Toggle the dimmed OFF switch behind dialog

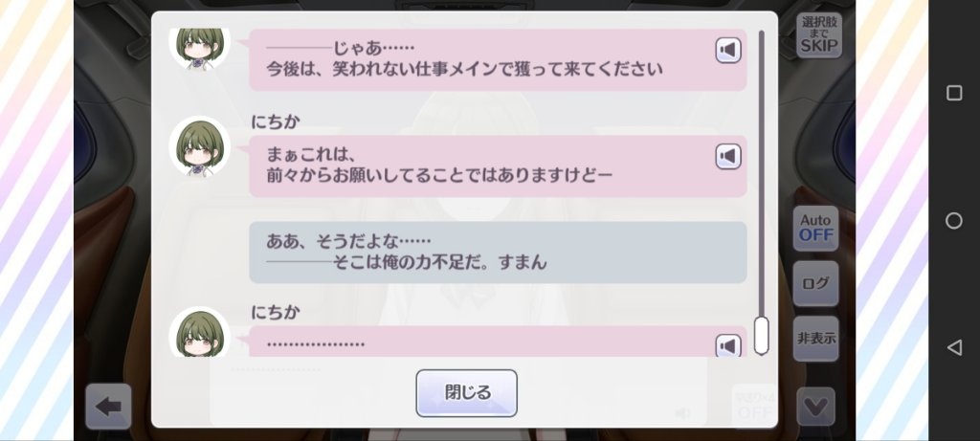tap(754, 406)
